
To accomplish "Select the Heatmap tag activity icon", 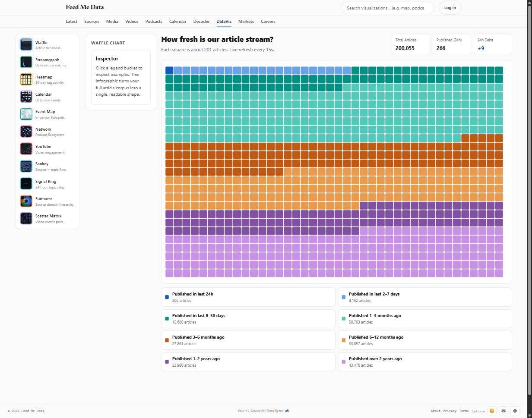I will (26, 79).
